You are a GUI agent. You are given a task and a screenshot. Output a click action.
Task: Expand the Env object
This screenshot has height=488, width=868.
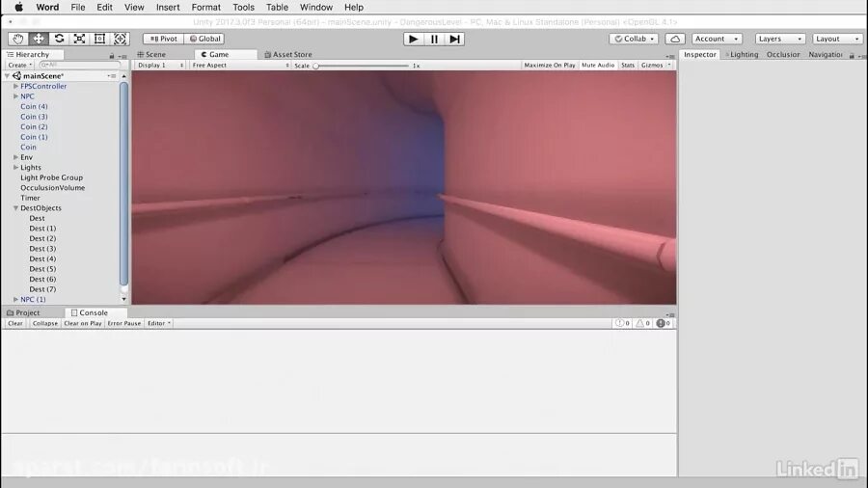[x=15, y=157]
